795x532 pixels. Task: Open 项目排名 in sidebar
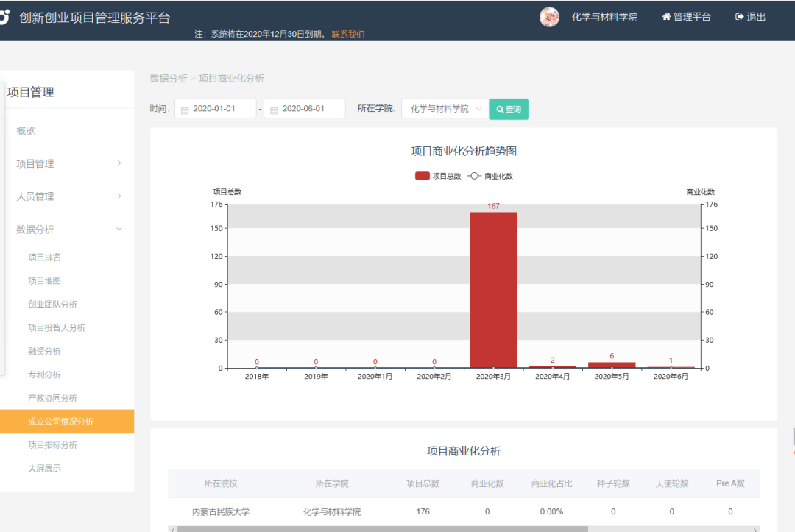(44, 258)
